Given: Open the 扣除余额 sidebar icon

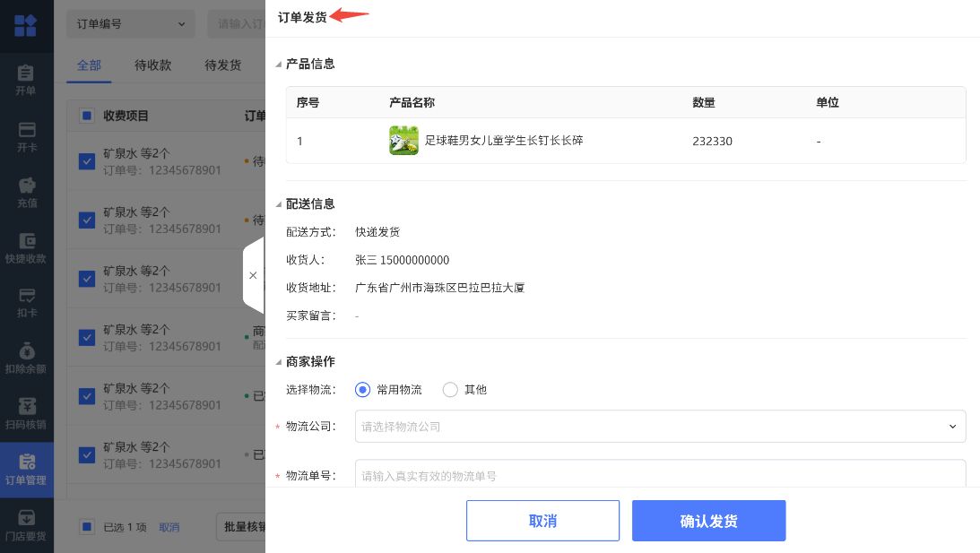Looking at the screenshot, I should [26, 359].
